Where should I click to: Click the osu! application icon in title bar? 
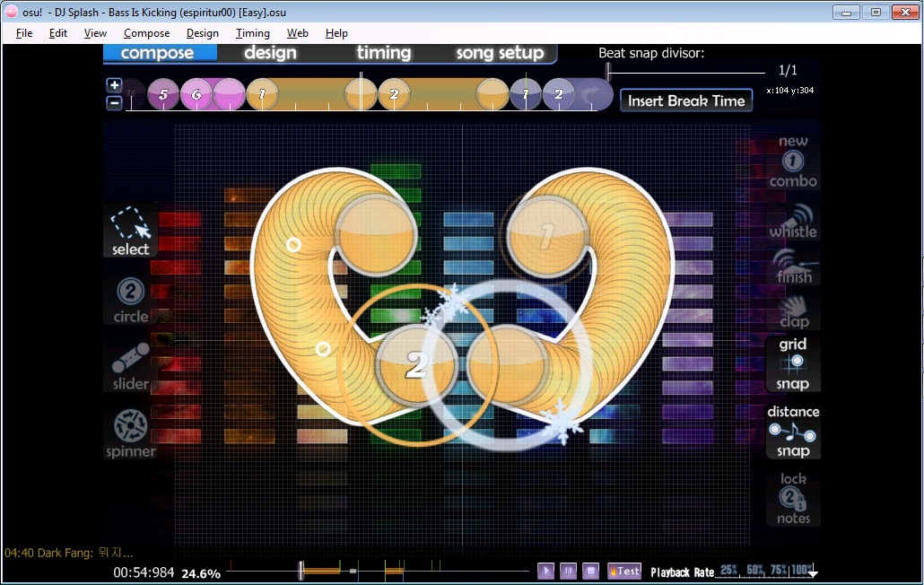pos(11,12)
